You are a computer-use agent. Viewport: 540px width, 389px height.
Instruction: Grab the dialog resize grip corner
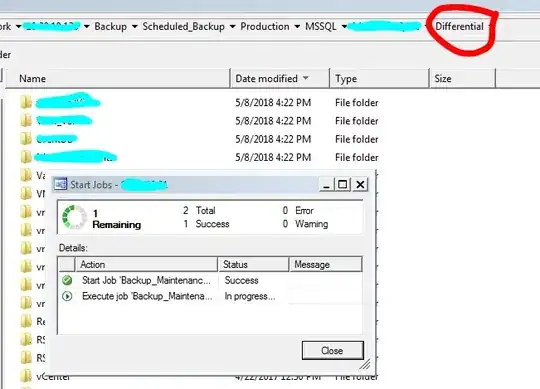tap(365, 365)
